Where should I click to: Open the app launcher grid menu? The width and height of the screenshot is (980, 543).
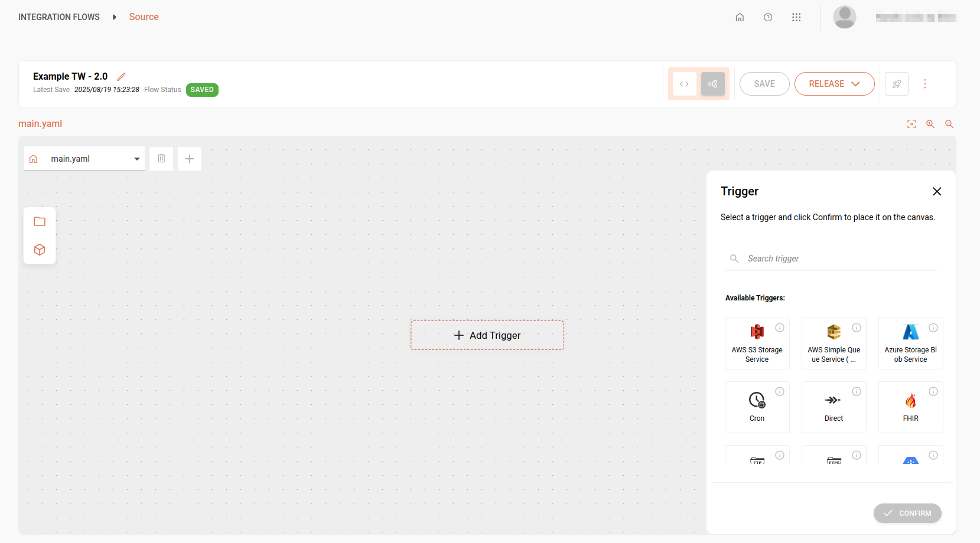796,17
